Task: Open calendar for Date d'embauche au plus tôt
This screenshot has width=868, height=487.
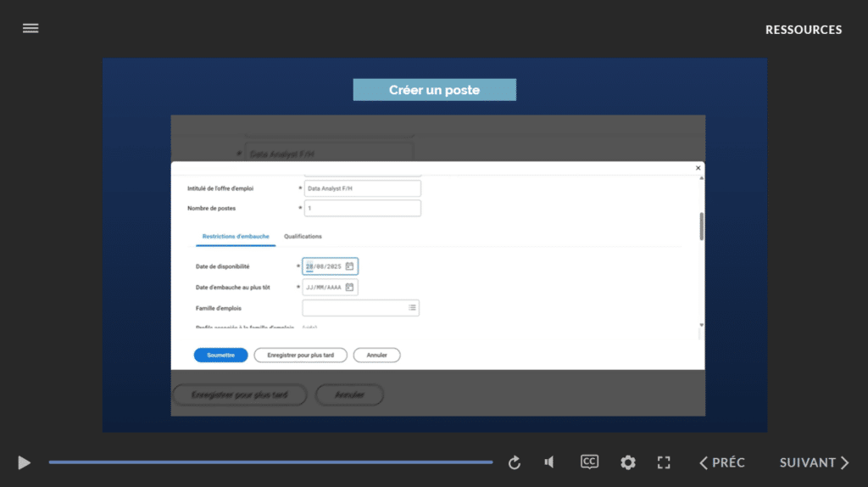Action: (x=349, y=288)
